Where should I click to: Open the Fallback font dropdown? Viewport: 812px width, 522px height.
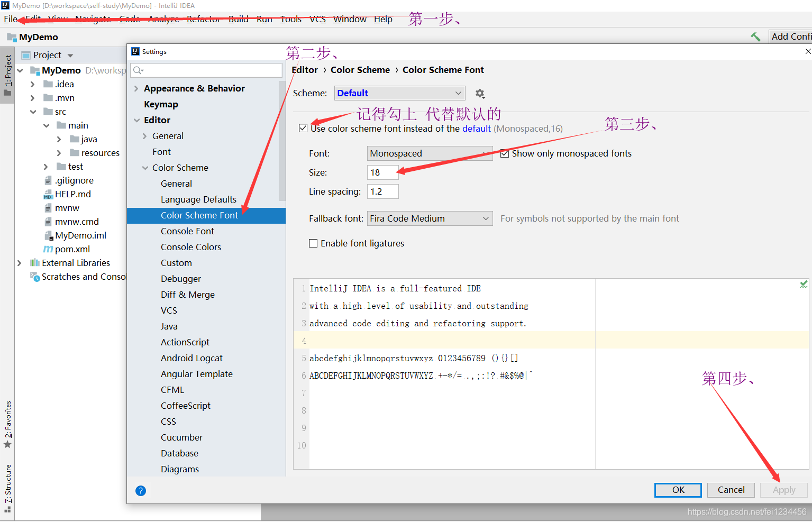point(430,218)
